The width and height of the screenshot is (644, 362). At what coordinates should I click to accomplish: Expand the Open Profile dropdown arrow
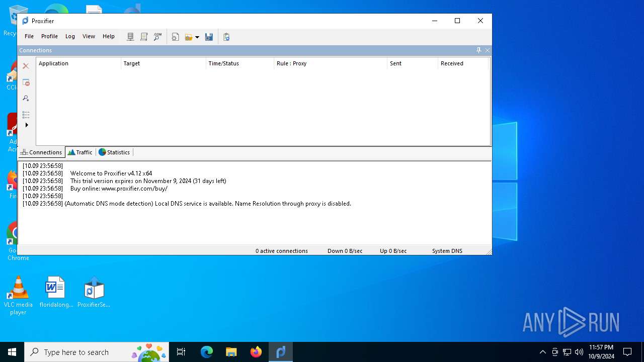coord(197,37)
